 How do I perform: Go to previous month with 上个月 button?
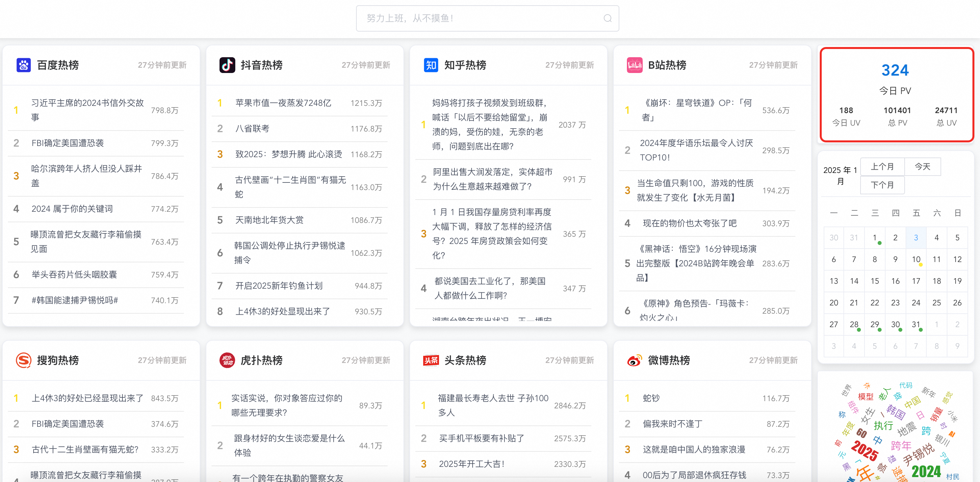tap(882, 166)
